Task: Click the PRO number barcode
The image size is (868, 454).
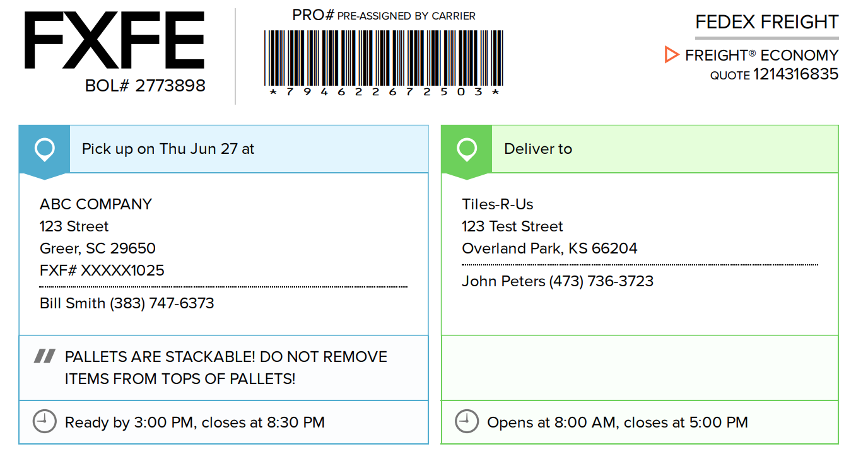Action: click(384, 58)
